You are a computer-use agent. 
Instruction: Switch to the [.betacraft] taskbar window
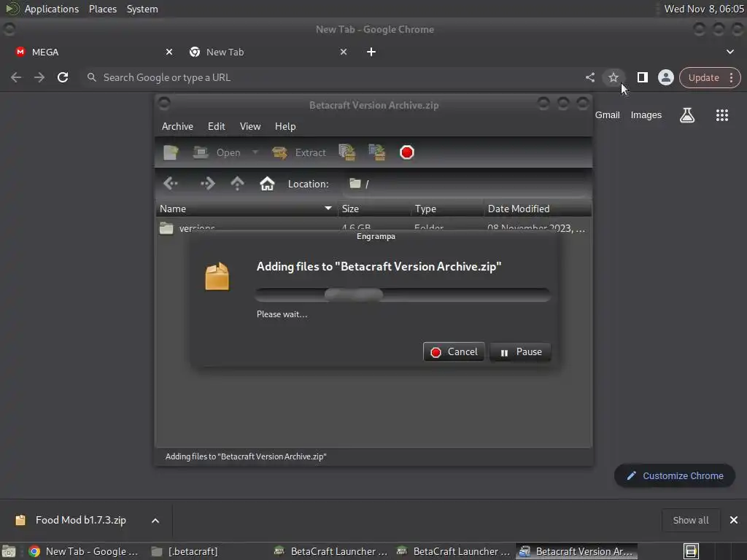pos(185,551)
